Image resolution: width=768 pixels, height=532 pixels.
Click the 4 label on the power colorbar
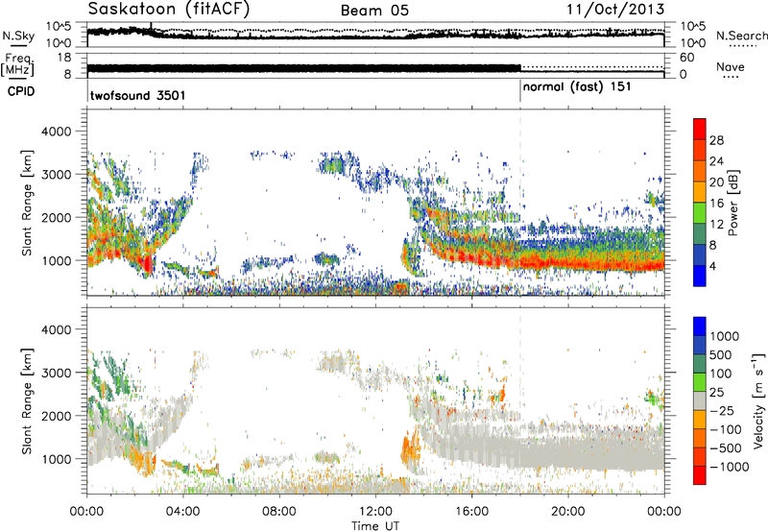tap(713, 266)
